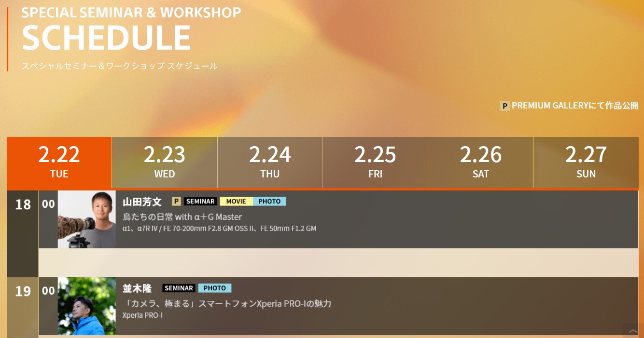Click the SEMINAR tag on 並木隆 session

(x=179, y=288)
